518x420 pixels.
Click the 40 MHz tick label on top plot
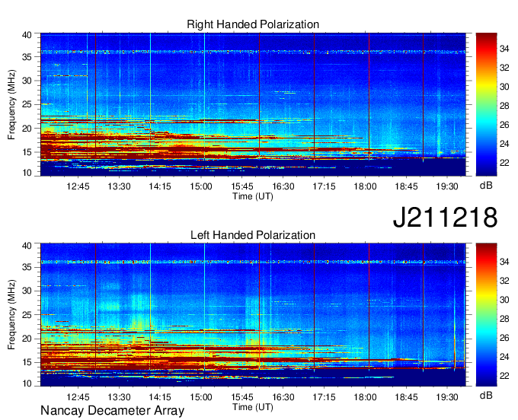point(27,35)
